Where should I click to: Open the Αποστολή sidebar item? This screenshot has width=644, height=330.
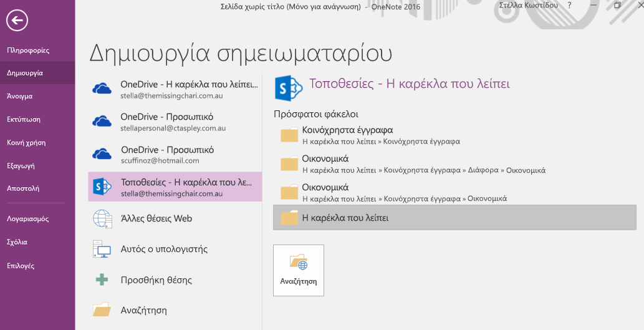[x=23, y=188]
